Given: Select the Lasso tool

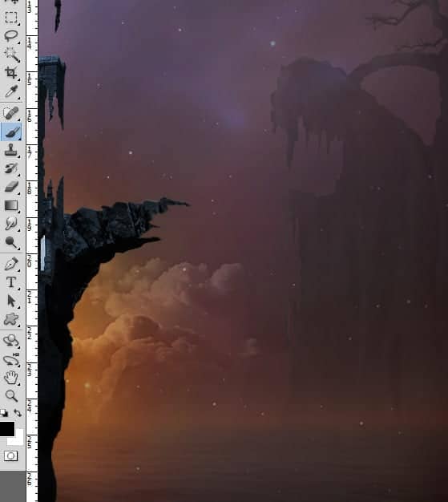Looking at the screenshot, I should click(11, 35).
